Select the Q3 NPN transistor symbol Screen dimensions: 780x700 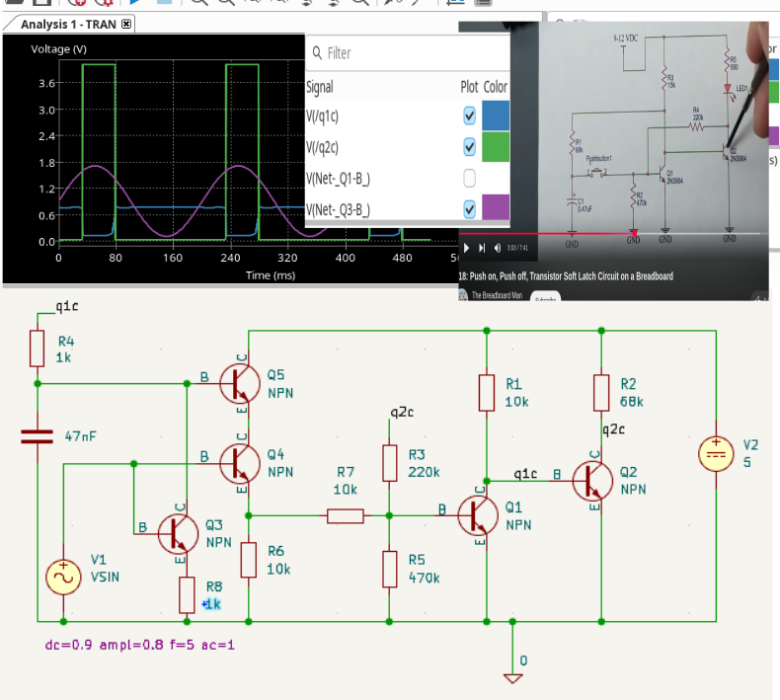pos(178,533)
